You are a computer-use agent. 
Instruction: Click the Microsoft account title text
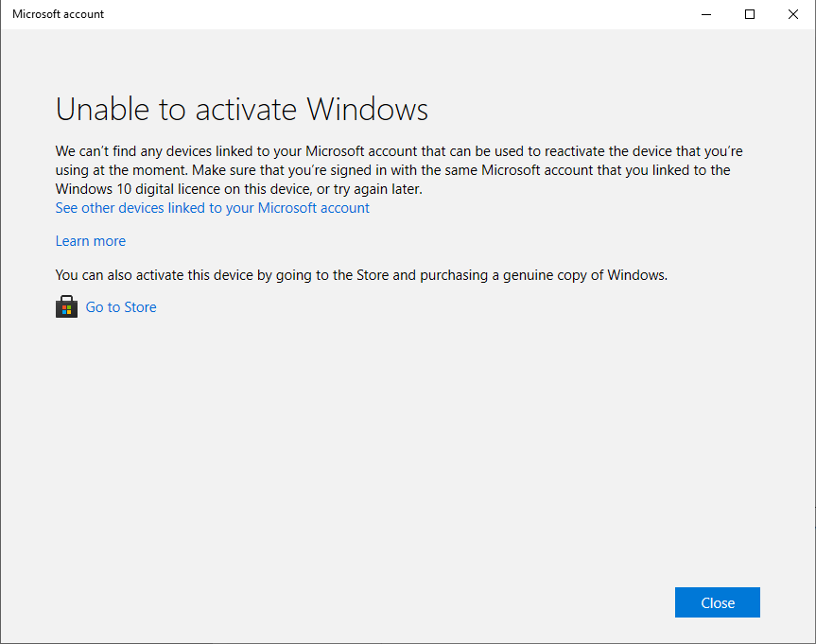[59, 14]
